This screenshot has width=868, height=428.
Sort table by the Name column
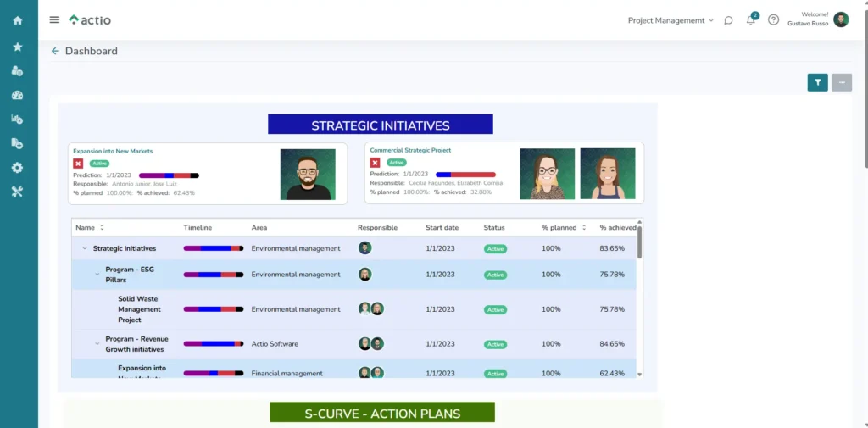click(102, 228)
